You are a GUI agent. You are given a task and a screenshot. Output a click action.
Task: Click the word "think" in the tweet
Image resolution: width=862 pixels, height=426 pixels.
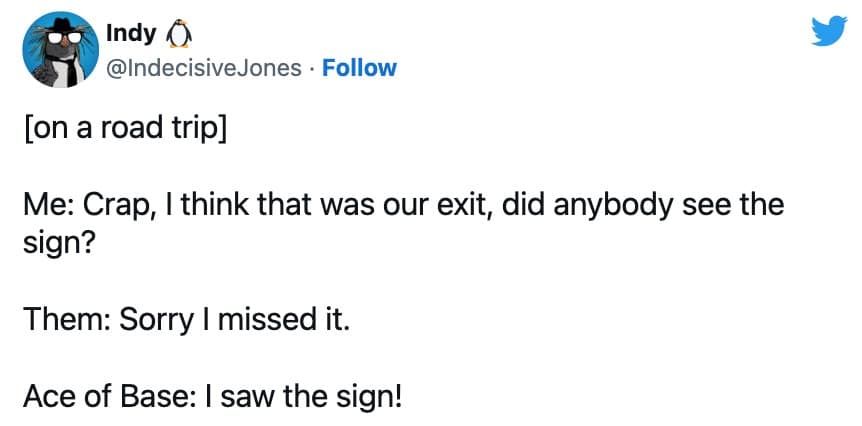(x=212, y=207)
